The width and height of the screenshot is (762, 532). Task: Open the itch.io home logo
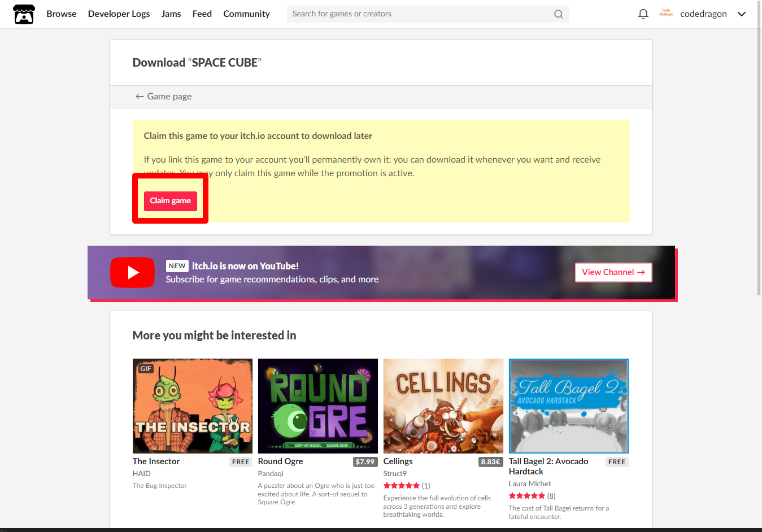tap(24, 14)
